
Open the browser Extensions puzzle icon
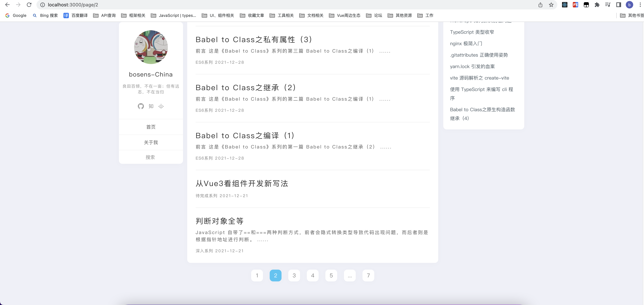[x=597, y=5]
